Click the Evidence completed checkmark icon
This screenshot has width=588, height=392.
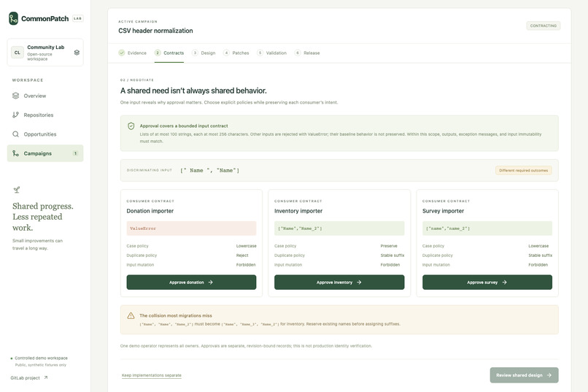pos(122,53)
